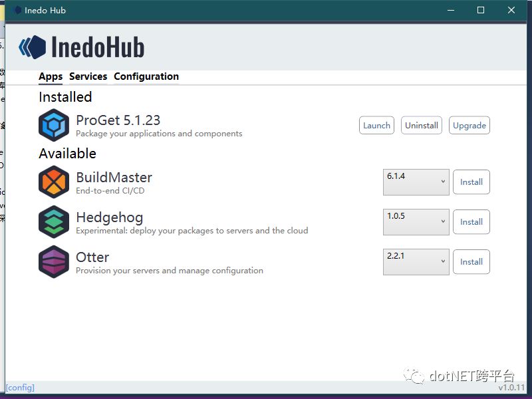Open the [config] link at bottom
The height and width of the screenshot is (399, 532).
coord(20,388)
